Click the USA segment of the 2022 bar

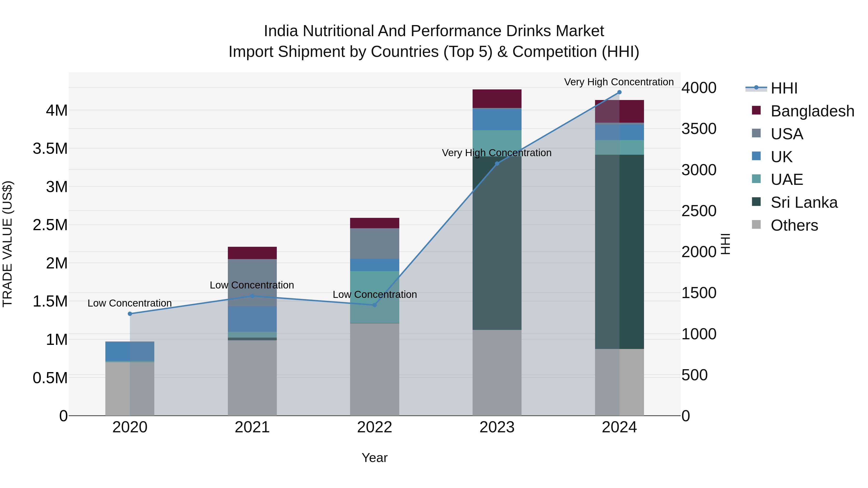[x=375, y=243]
